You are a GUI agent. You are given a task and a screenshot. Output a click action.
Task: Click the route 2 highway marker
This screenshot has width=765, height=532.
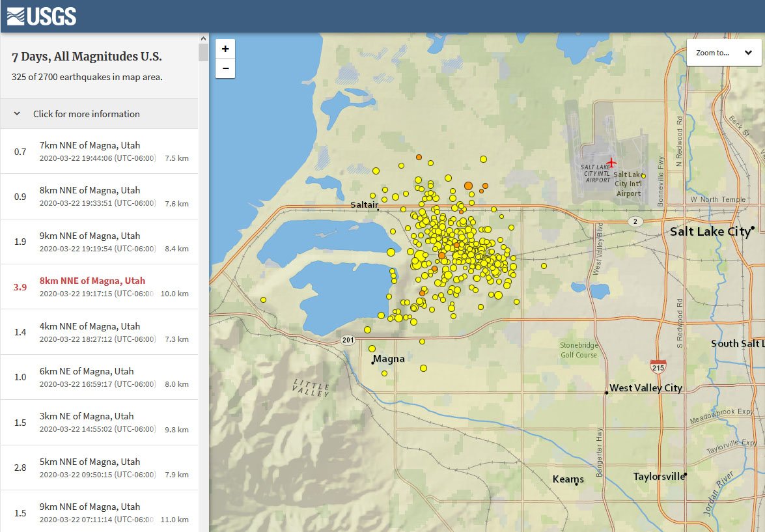point(636,221)
